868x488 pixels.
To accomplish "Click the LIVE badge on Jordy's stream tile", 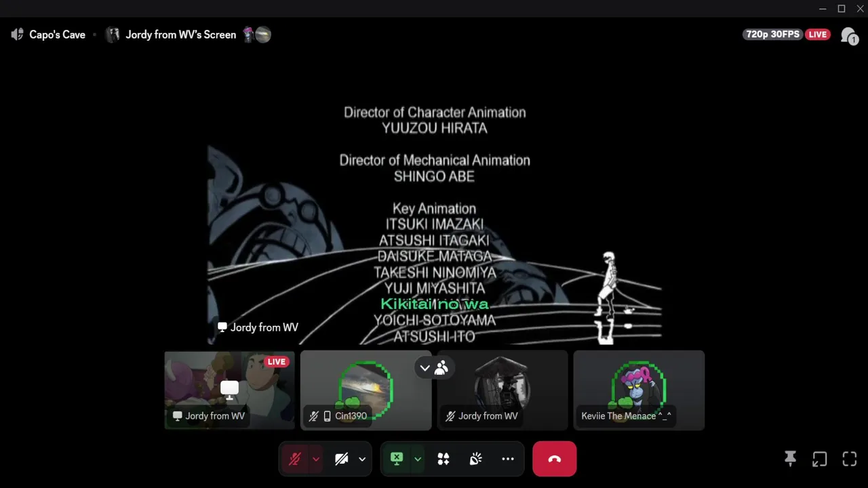I will click(x=277, y=361).
